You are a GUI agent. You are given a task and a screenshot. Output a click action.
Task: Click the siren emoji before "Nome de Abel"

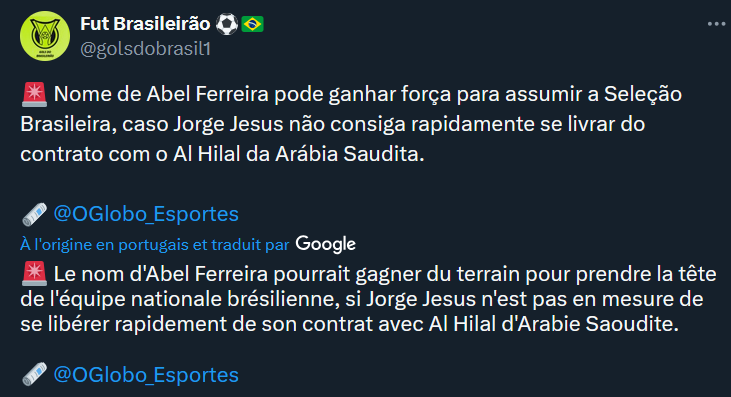34,95
